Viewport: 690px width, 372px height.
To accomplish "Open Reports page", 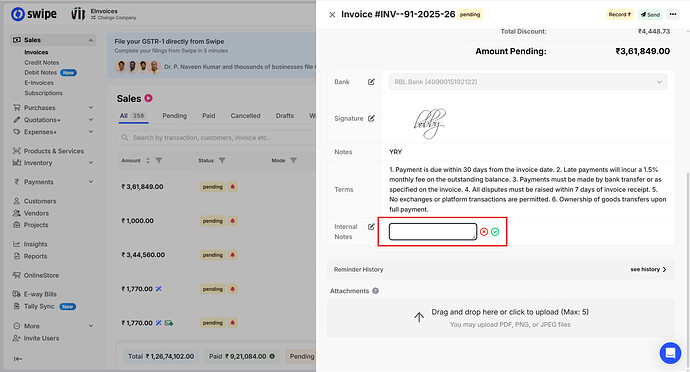I will tap(35, 256).
